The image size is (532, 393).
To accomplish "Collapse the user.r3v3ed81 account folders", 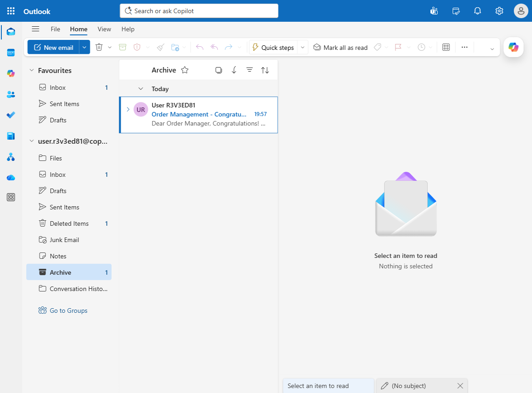I will click(x=32, y=141).
